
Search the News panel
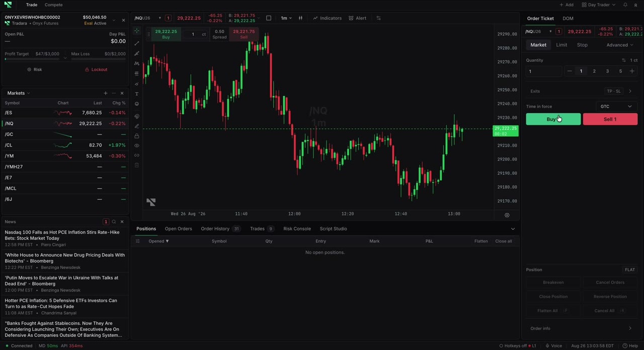(114, 222)
